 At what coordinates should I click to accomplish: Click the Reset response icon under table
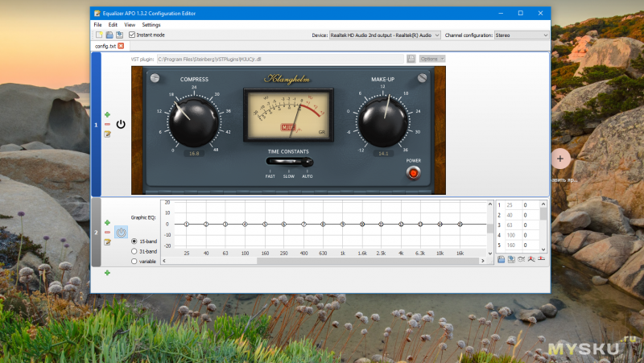click(x=541, y=259)
